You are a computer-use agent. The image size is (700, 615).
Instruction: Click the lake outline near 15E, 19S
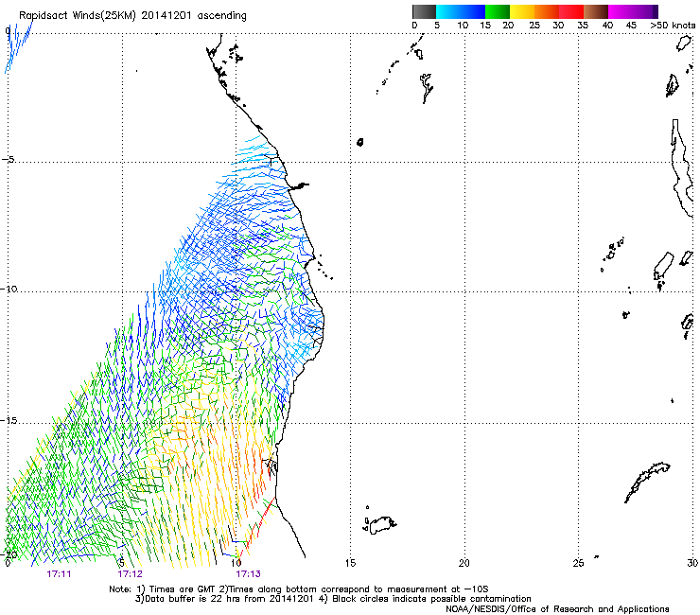click(x=382, y=525)
